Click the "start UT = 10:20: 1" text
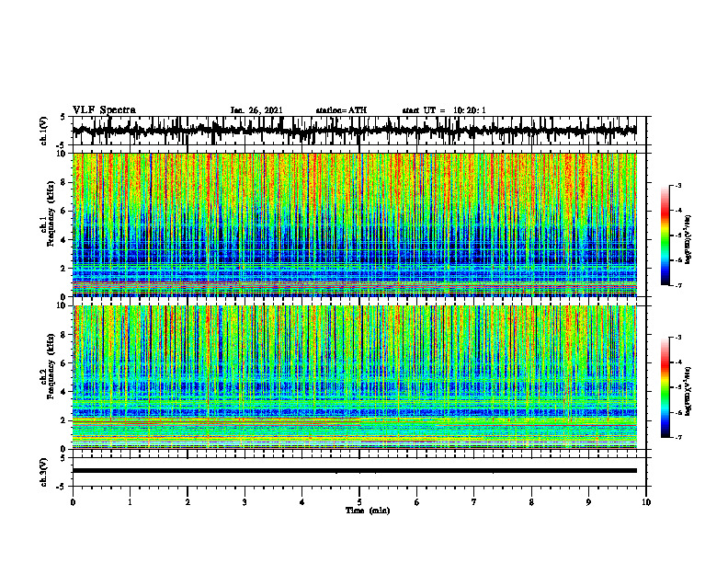Viewport: 728px width, 563px height. tap(444, 110)
